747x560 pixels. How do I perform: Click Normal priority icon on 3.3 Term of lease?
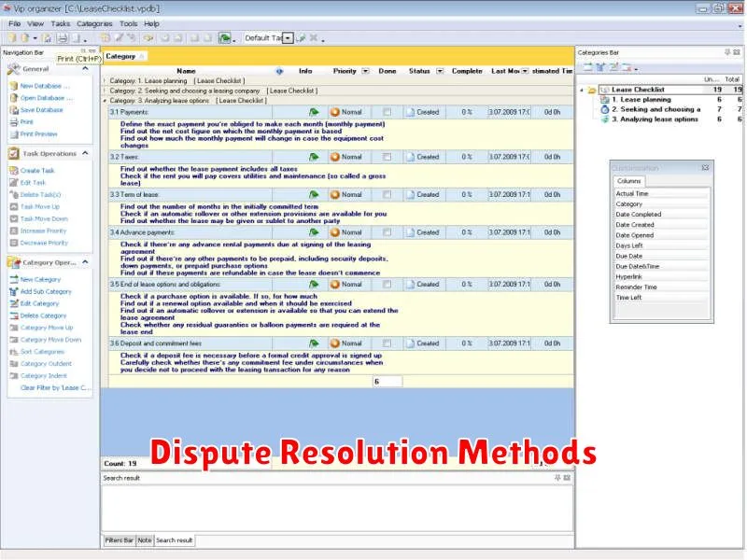(x=335, y=194)
